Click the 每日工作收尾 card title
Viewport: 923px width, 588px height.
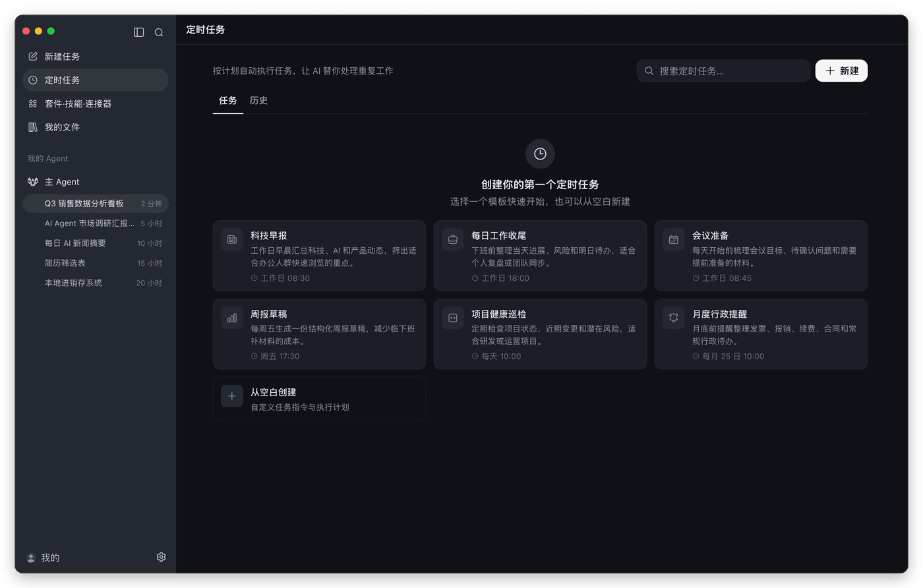coord(498,236)
